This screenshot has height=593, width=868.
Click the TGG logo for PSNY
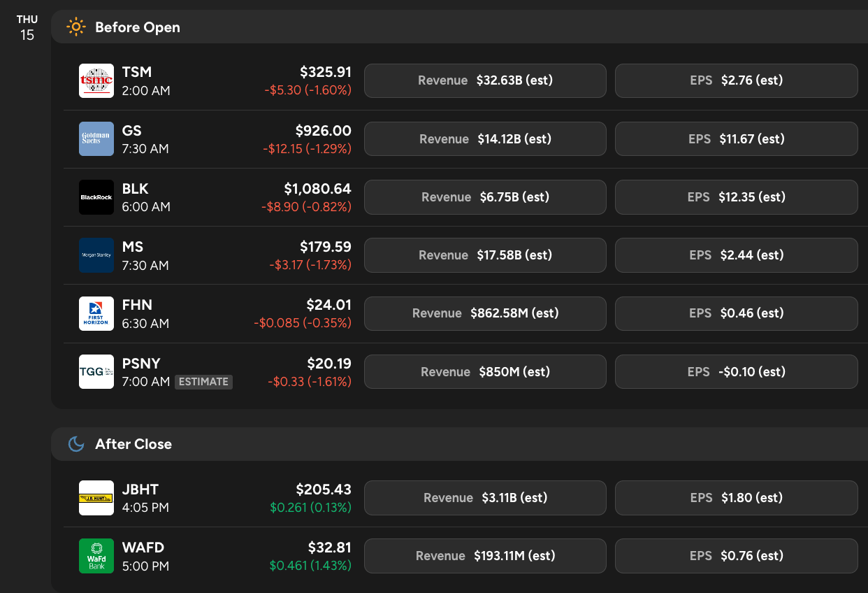[96, 372]
